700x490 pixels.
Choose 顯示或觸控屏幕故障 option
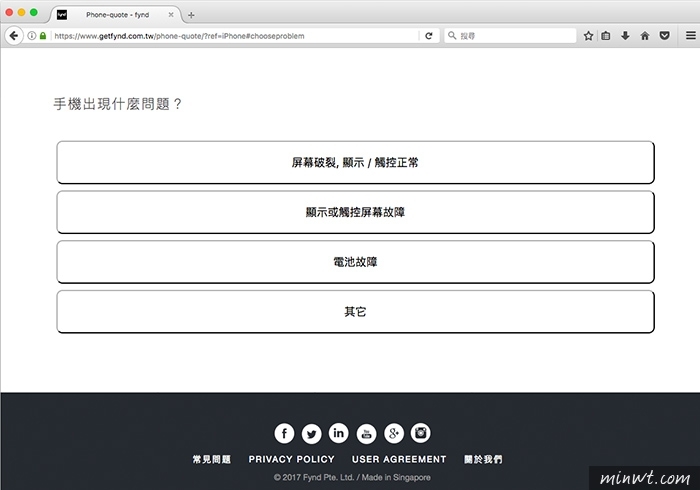[355, 212]
